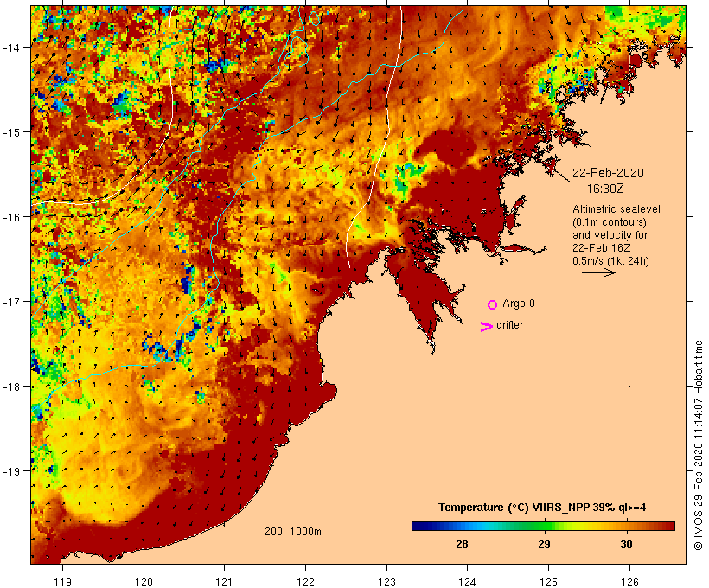Click the 125 longitude axis label
The width and height of the screenshot is (709, 588).
[x=548, y=582]
